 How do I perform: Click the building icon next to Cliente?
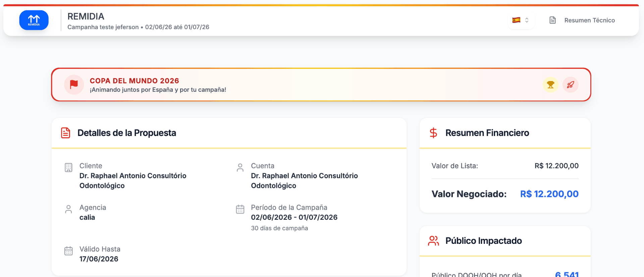tap(68, 167)
